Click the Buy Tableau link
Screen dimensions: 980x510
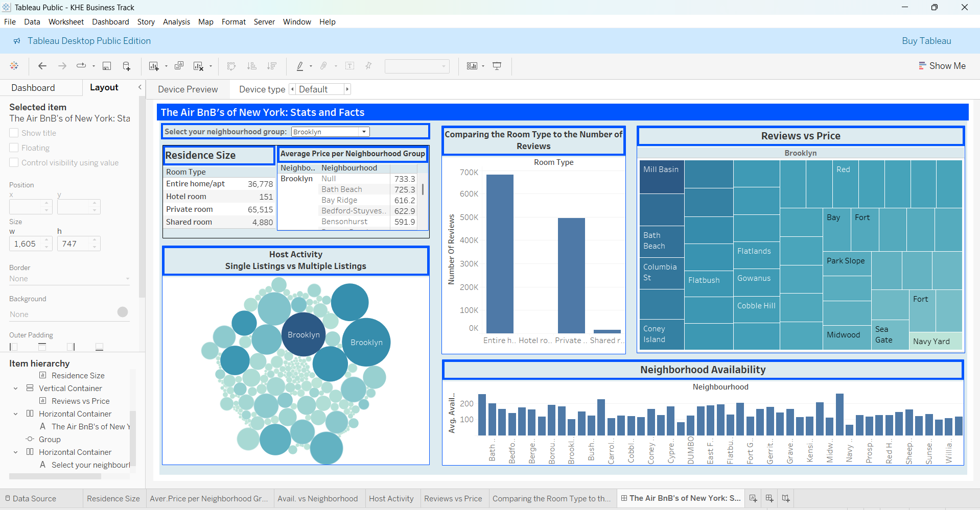click(926, 40)
